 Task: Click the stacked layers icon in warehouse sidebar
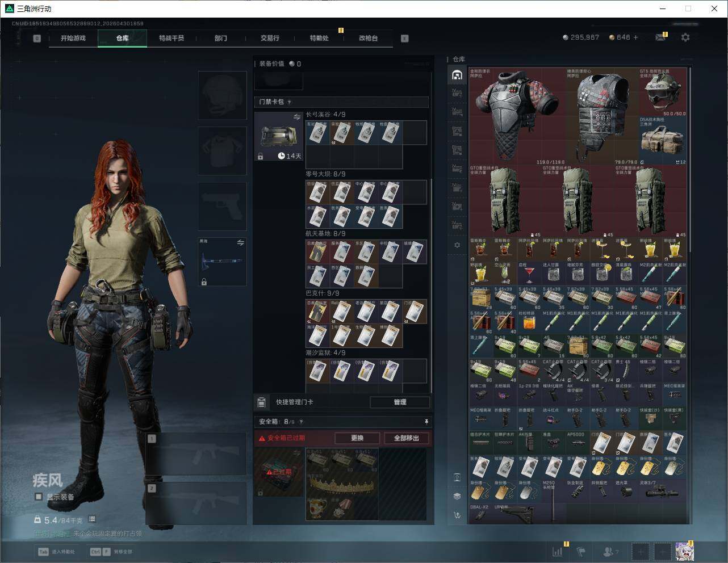tap(457, 496)
